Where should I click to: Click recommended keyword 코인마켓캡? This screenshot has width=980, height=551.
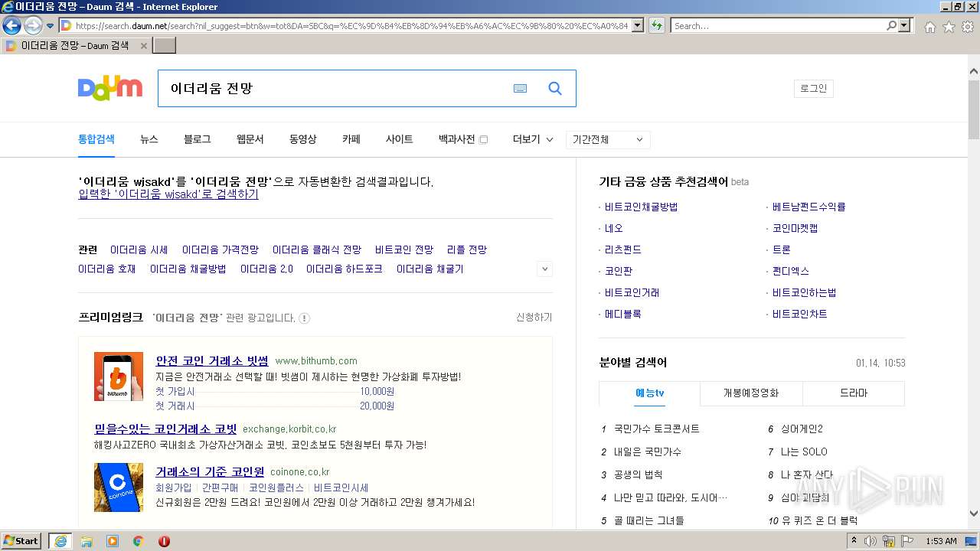[795, 229]
